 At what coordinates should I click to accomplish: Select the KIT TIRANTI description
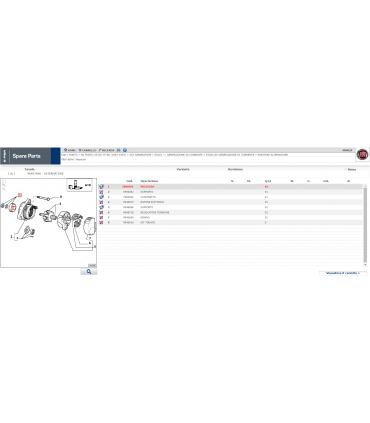pyautogui.click(x=148, y=222)
